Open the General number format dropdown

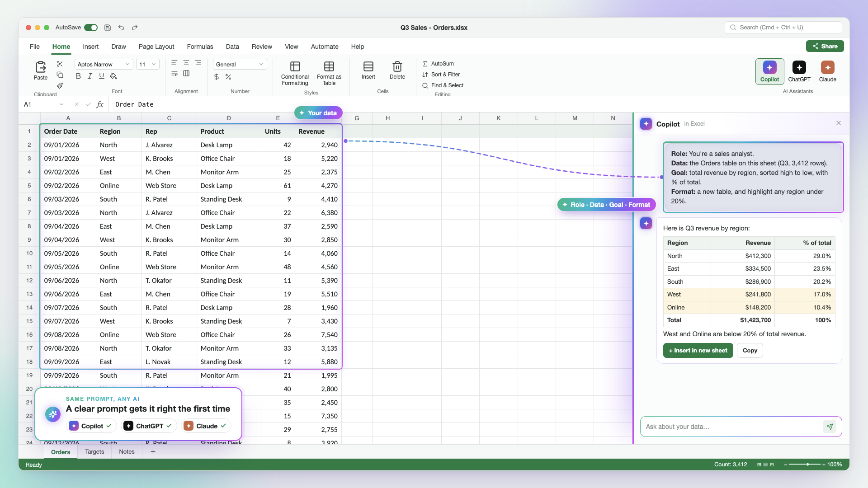point(240,64)
